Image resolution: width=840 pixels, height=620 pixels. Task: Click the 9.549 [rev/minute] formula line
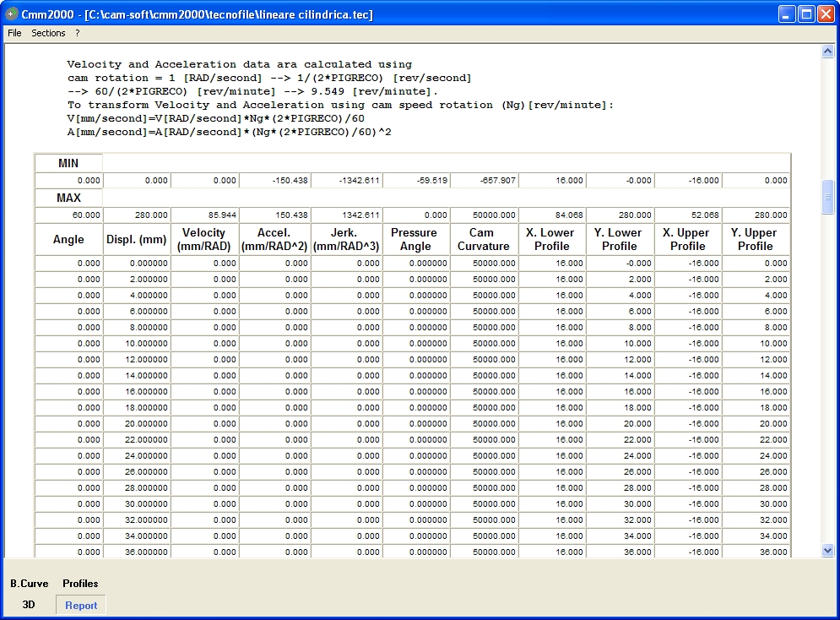(x=253, y=91)
